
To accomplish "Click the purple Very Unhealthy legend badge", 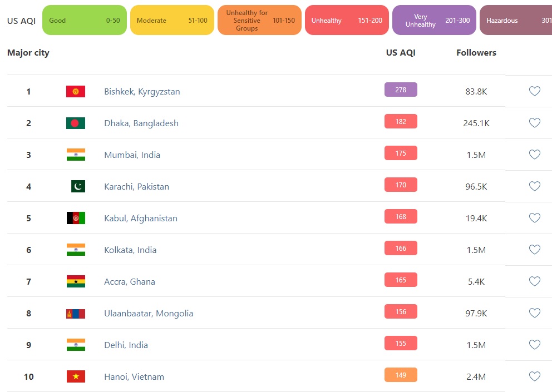I will coord(434,21).
